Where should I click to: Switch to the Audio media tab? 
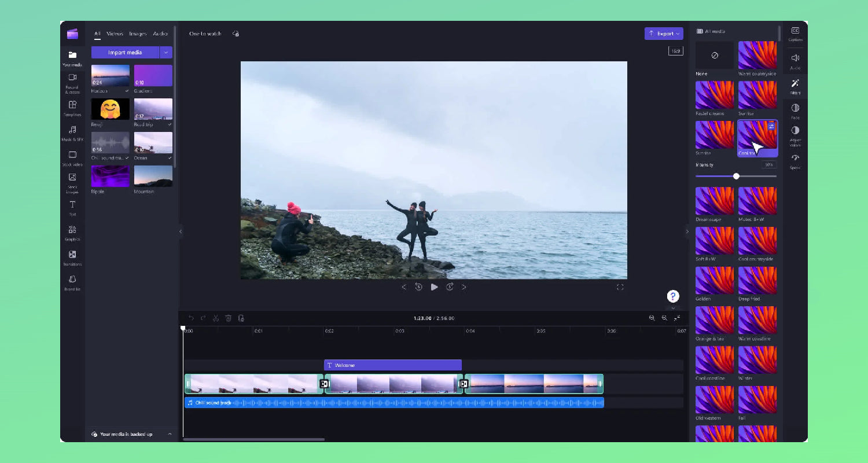[x=160, y=34]
